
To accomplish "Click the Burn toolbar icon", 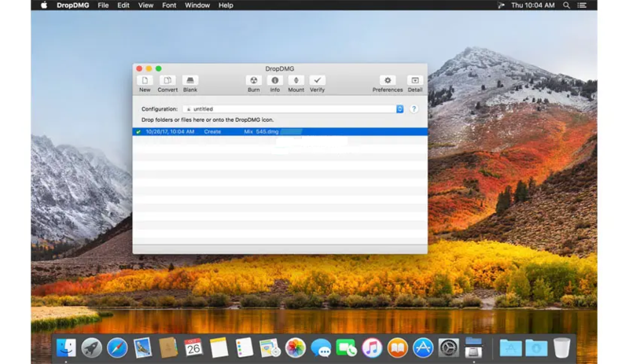I will [x=253, y=80].
